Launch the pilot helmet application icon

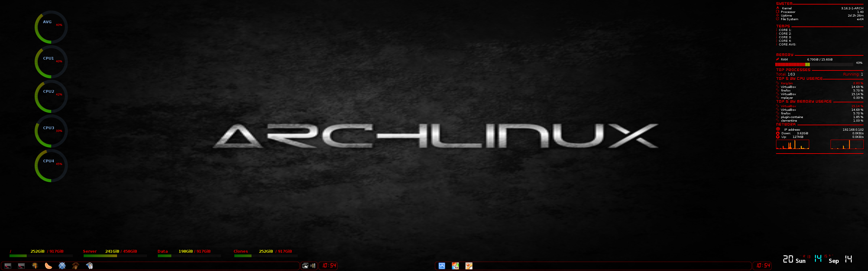[x=35, y=266]
